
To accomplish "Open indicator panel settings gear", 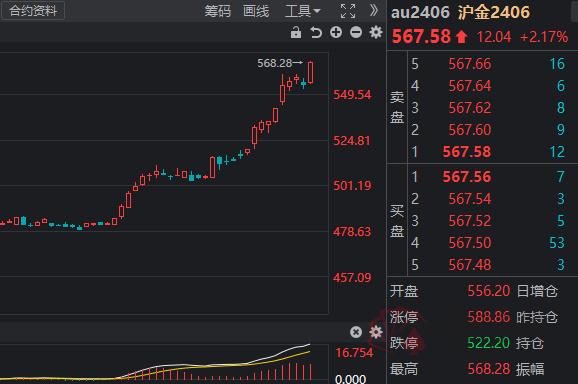I will pyautogui.click(x=376, y=332).
